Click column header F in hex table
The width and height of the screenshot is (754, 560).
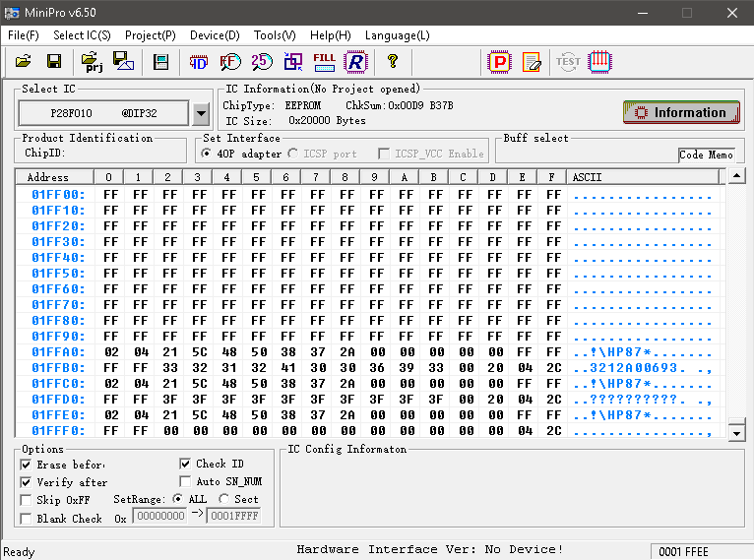point(551,177)
